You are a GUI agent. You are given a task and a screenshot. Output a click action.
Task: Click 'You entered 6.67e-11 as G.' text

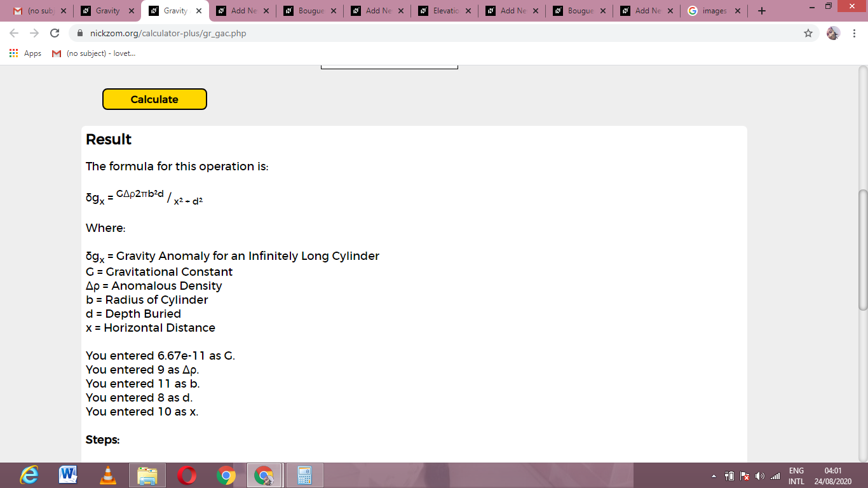coord(161,356)
